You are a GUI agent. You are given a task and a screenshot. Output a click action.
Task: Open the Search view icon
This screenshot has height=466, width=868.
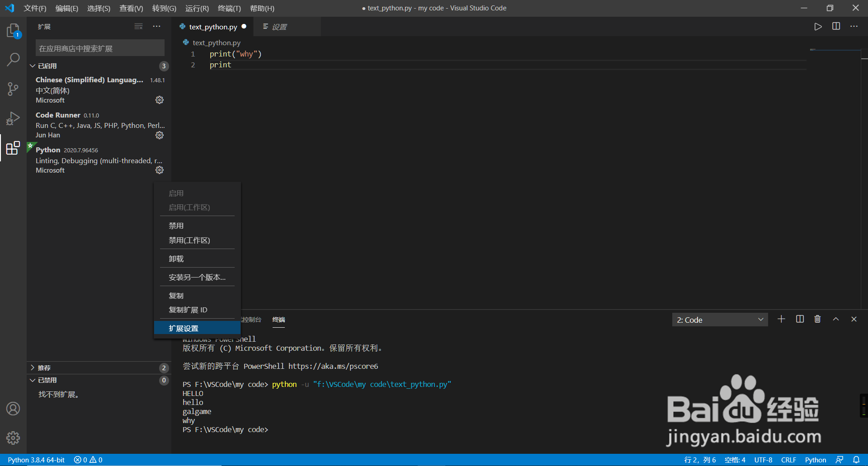13,59
